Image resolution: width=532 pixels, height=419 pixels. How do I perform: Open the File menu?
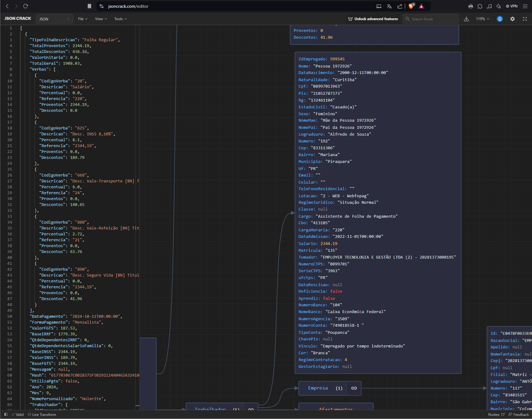coord(83,19)
